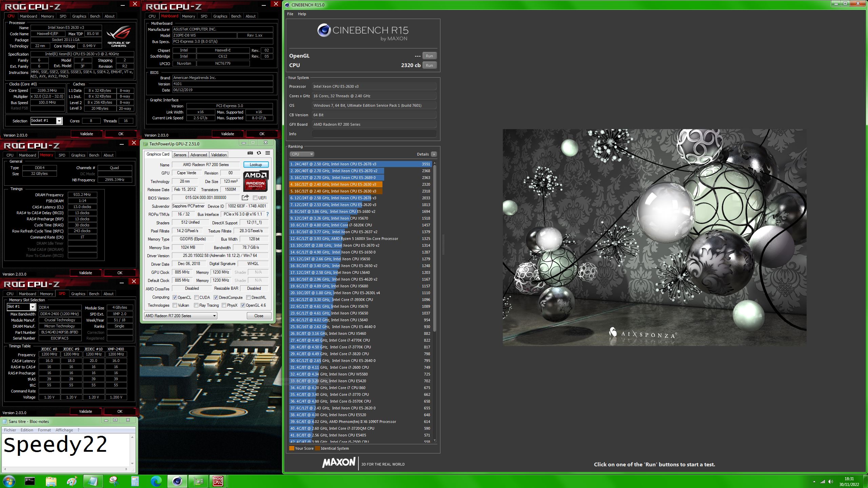The height and width of the screenshot is (488, 868).
Task: Open the Edition menu in Notepad
Action: [27, 430]
